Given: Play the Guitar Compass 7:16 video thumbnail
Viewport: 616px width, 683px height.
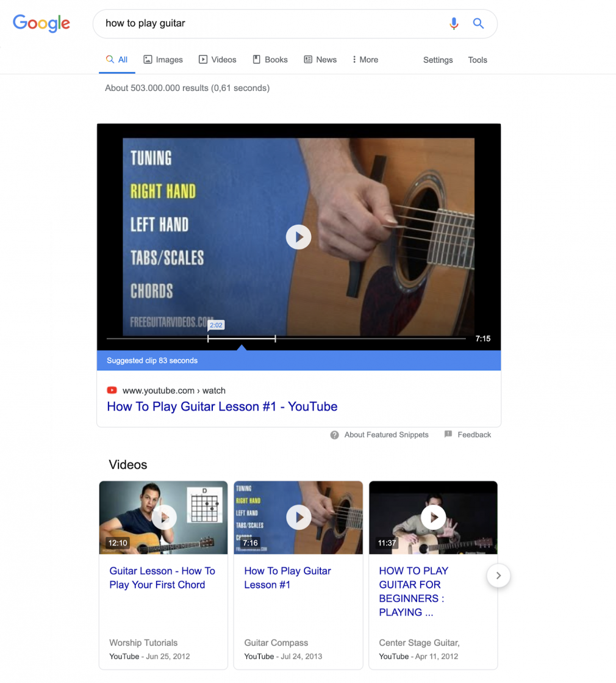Looking at the screenshot, I should (298, 518).
